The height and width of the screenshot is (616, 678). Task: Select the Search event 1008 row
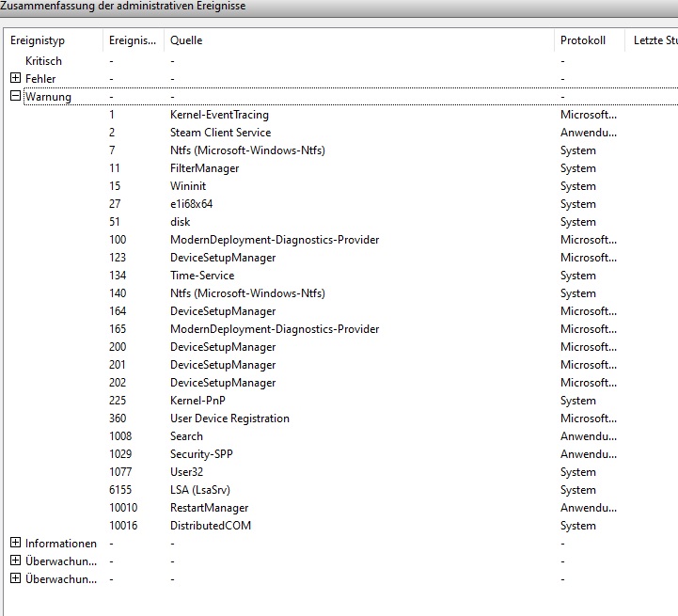[x=340, y=436]
